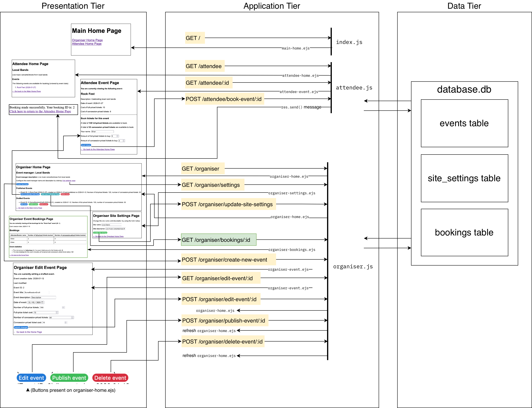This screenshot has height=408, width=532.
Task: Select POST /organiser/publish-event/:id route box
Action: coord(225,321)
